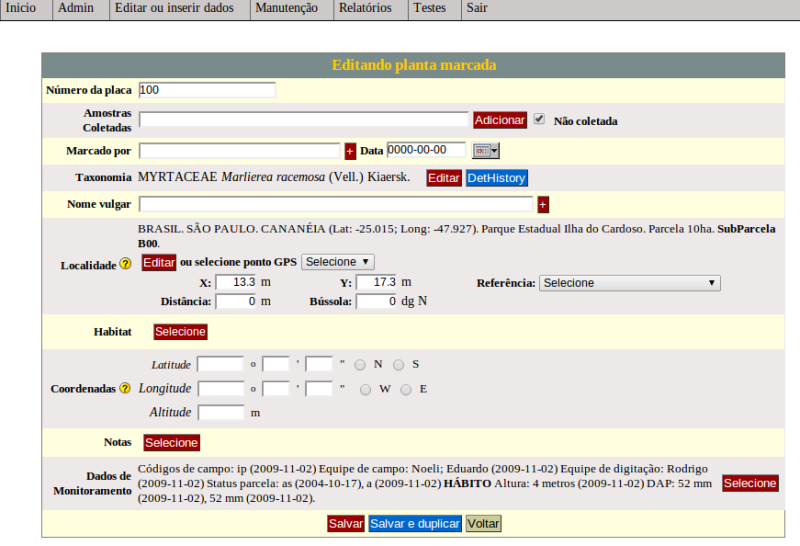
Task: Click the DetHistory button
Action: 496,178
